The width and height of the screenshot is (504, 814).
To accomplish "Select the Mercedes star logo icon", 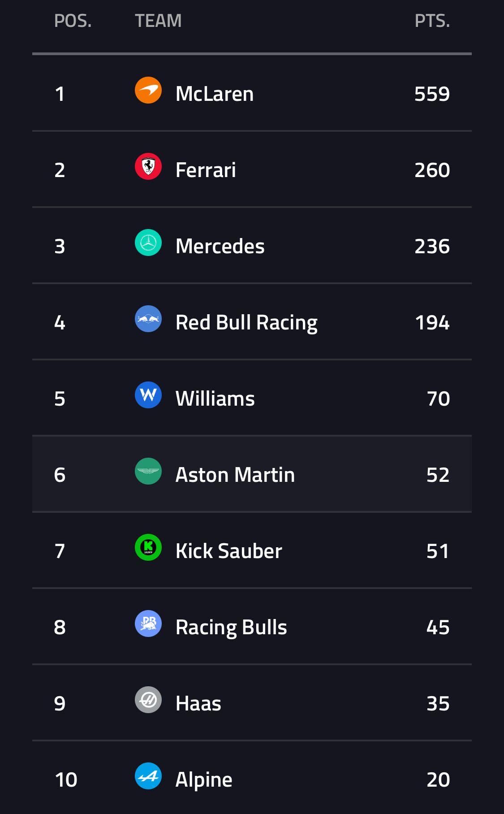I will point(148,242).
